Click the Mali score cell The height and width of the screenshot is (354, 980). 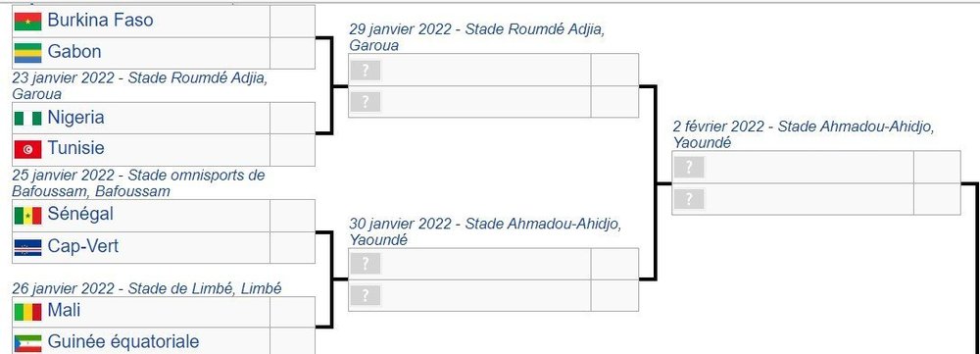click(292, 312)
